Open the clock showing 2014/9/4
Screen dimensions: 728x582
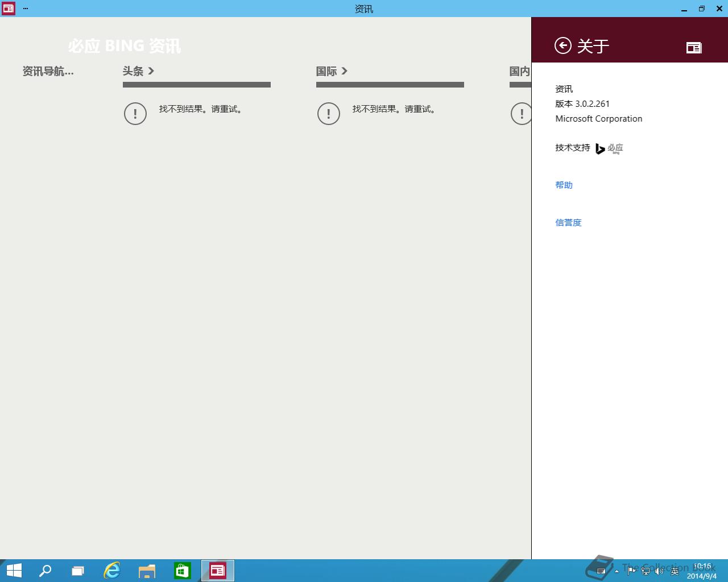coord(702,571)
